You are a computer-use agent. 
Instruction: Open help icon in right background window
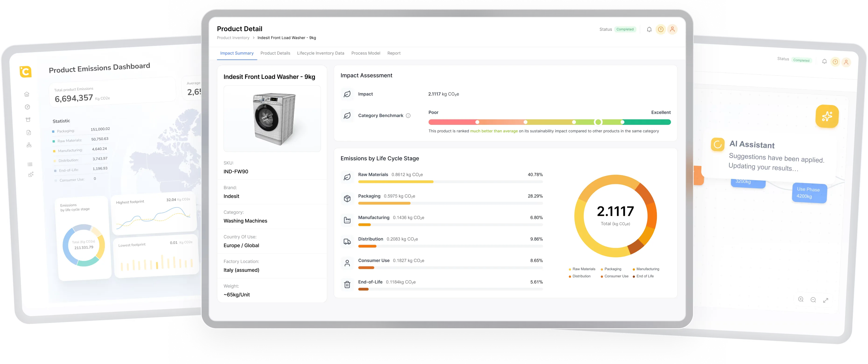click(x=835, y=62)
